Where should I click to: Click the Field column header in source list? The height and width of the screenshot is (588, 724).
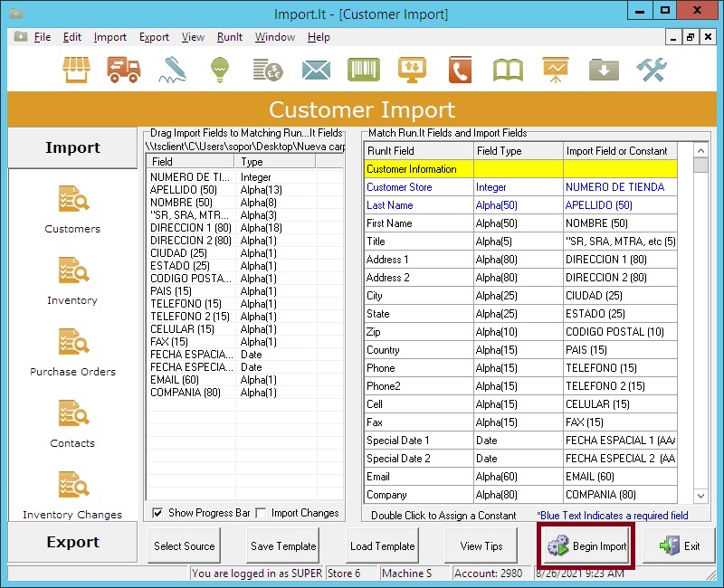point(190,162)
